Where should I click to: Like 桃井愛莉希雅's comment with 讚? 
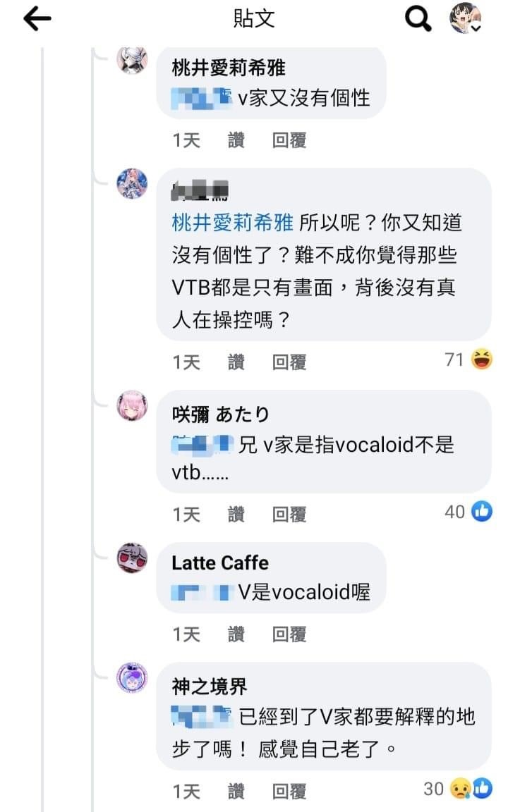tap(236, 140)
